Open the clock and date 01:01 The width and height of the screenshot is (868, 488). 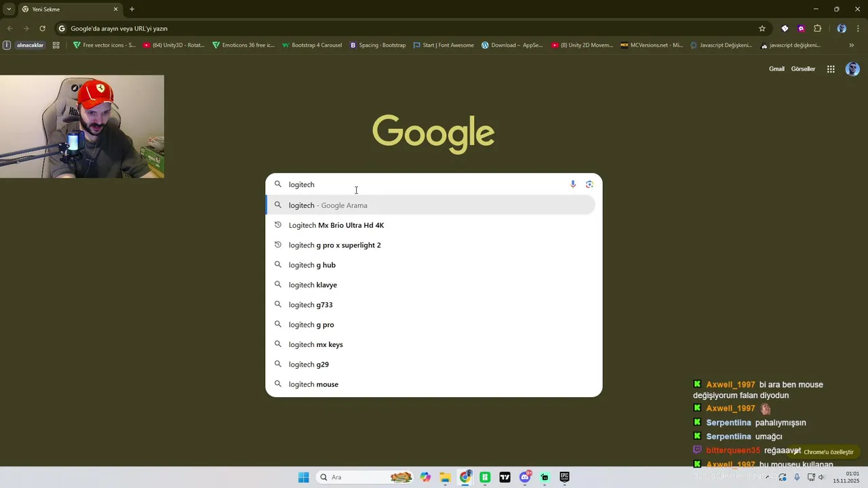(x=846, y=477)
